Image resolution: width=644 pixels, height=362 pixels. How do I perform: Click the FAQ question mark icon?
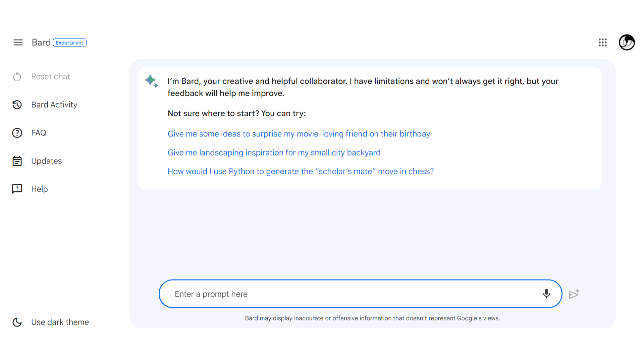point(17,133)
